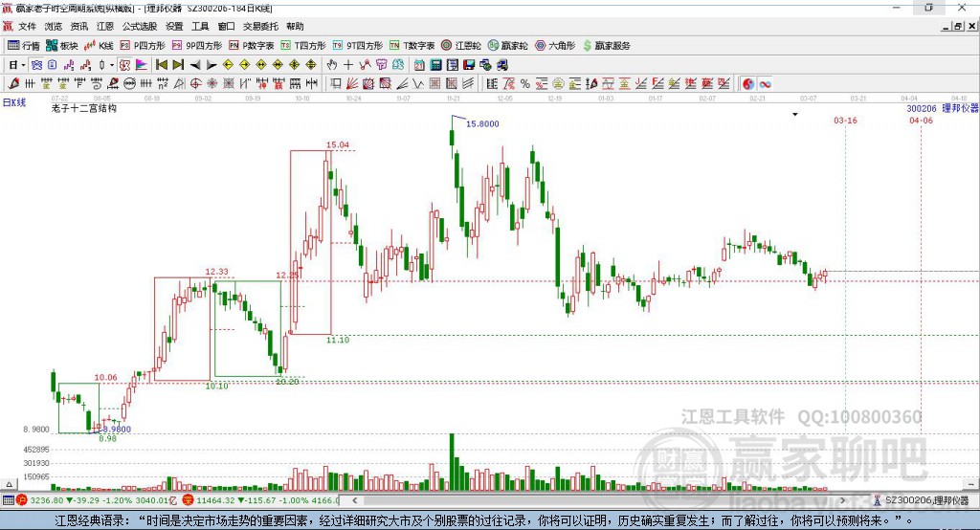Select the pencil drawing tool

(12, 83)
